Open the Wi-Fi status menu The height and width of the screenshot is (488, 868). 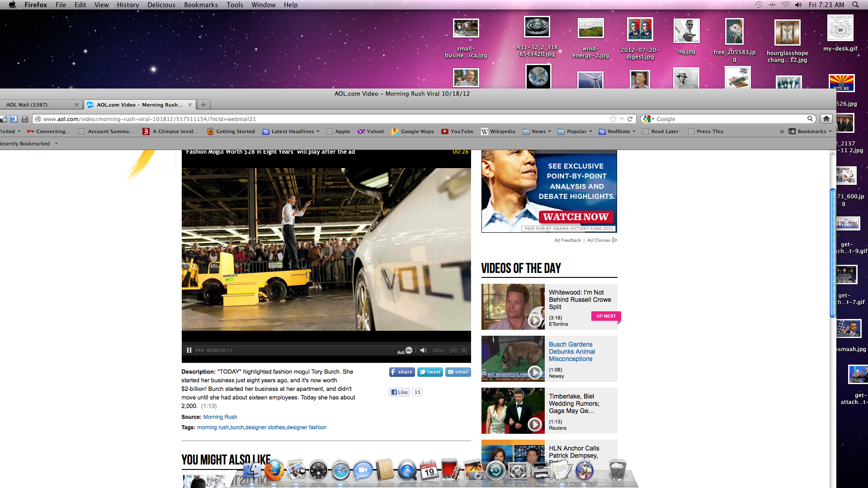pyautogui.click(x=785, y=5)
